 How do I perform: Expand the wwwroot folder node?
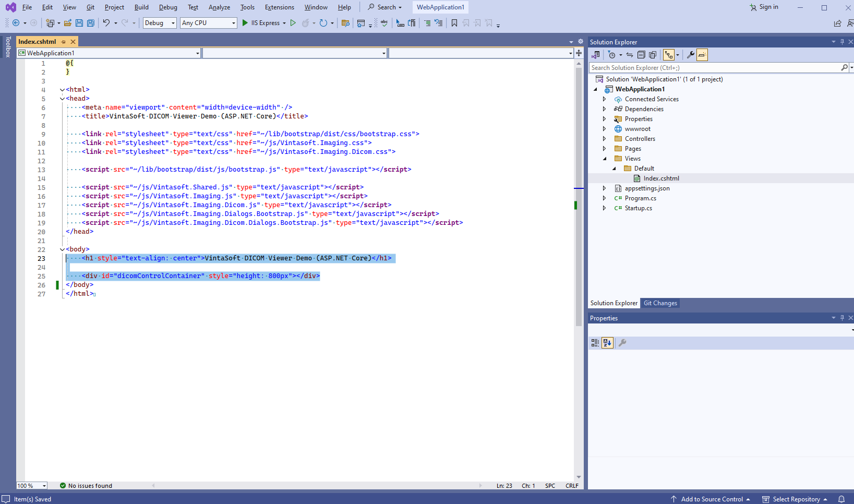[x=605, y=129]
